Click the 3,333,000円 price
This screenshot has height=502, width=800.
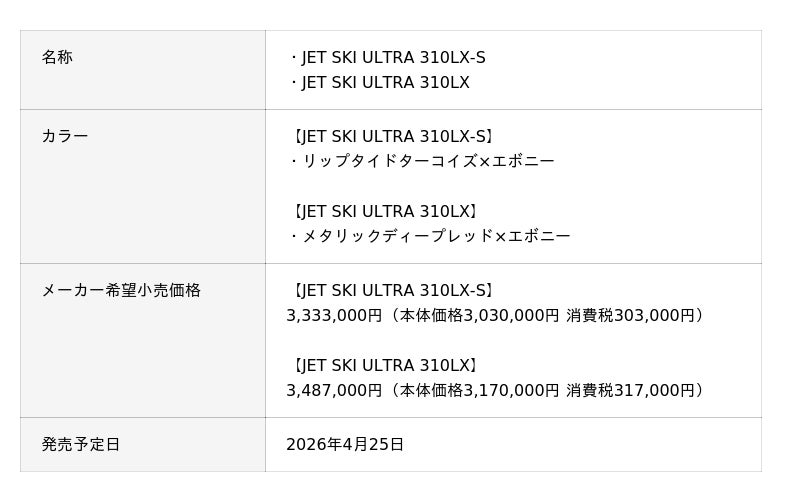[334, 315]
